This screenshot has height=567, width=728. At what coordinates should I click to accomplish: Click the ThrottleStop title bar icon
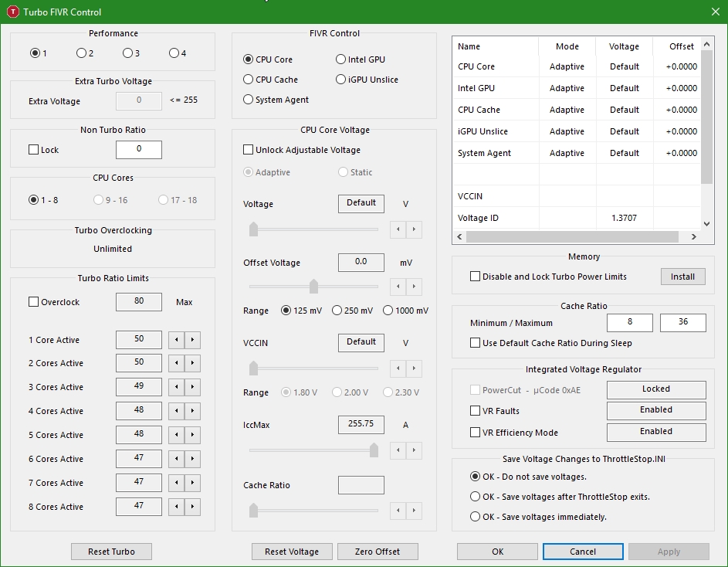(13, 12)
